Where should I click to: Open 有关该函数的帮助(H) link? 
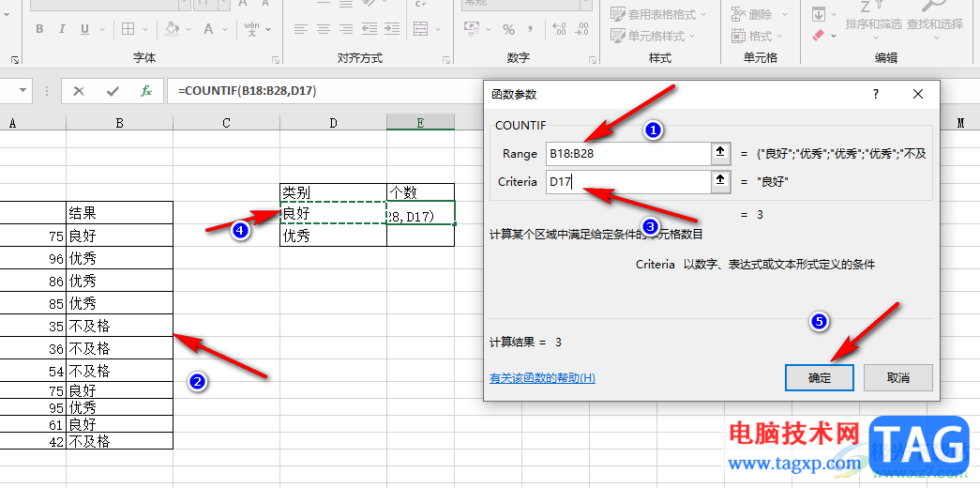tap(542, 378)
